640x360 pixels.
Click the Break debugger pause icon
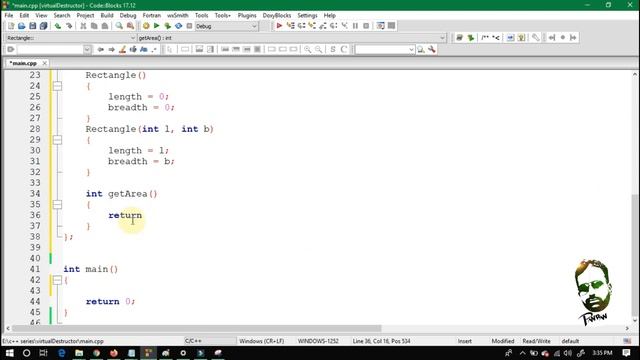[355, 26]
